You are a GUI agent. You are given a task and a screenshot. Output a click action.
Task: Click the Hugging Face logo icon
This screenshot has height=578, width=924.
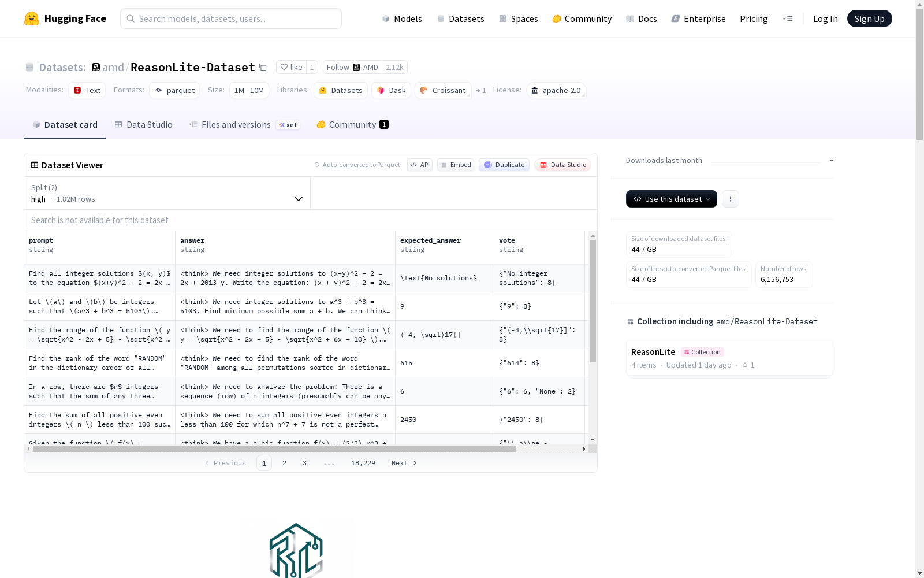[x=32, y=18]
